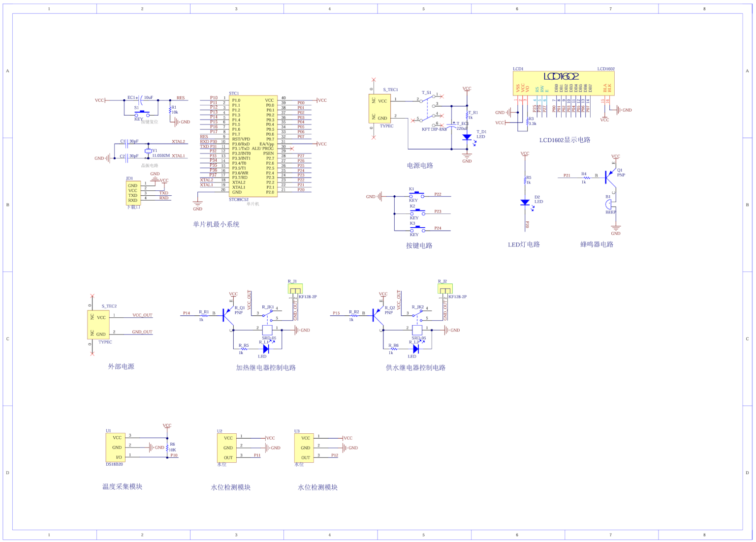Click the title '供水继电器控制电路'
This screenshot has height=542, width=756.
415,368
